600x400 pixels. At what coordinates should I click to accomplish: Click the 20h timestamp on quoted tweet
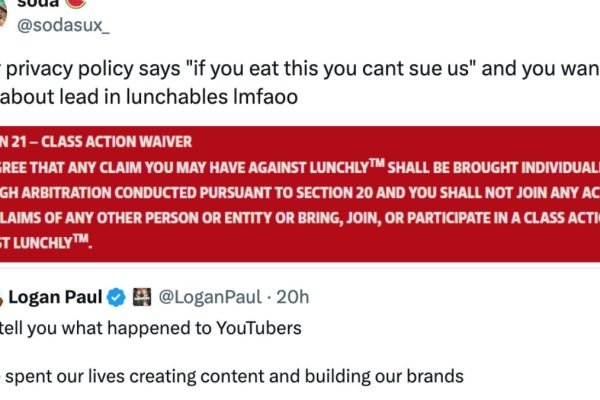(291, 297)
